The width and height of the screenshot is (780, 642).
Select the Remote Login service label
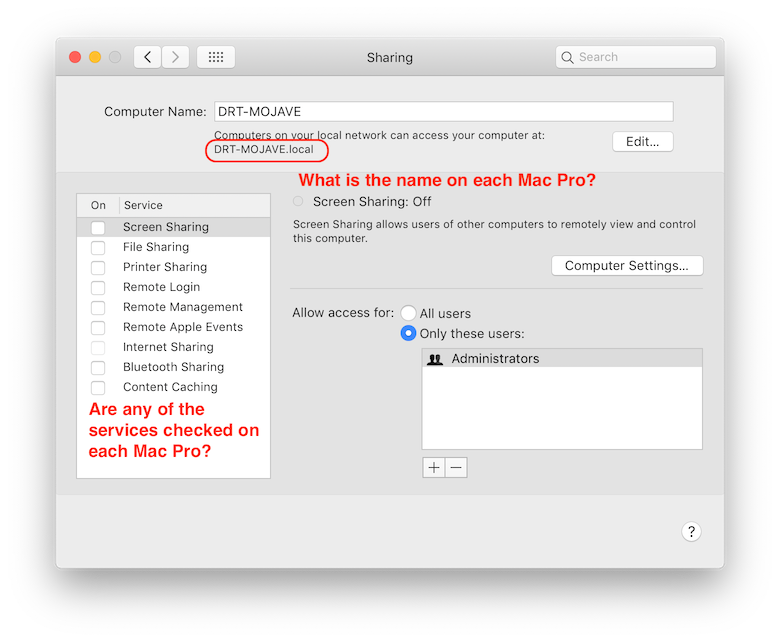coord(161,287)
